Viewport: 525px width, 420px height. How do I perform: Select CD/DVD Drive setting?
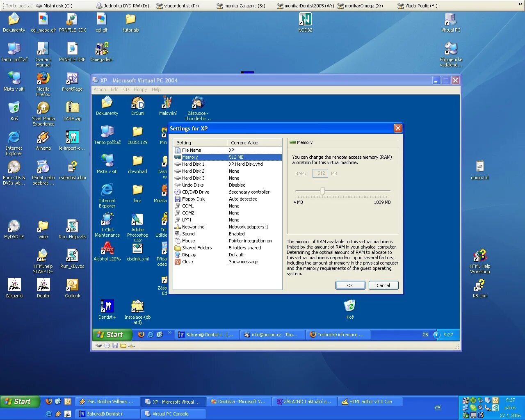click(x=228, y=192)
